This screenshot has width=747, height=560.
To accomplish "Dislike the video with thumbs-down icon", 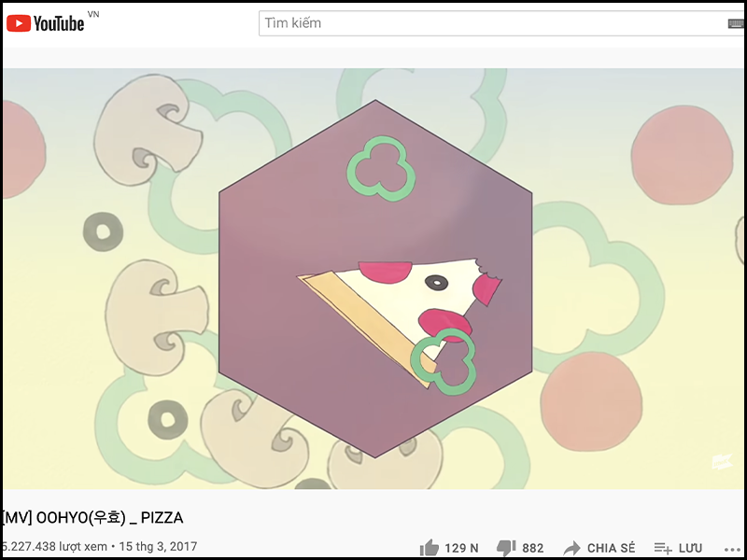I will point(506,549).
